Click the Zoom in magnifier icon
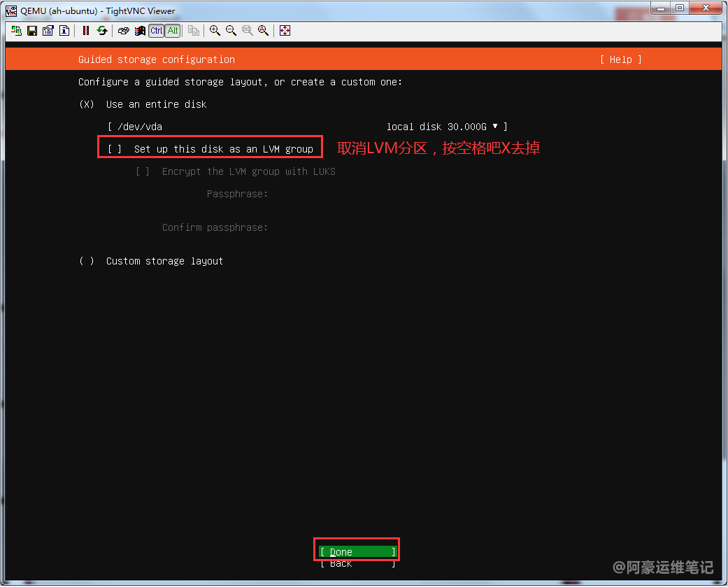Viewport: 728px width, 587px height. point(215,31)
